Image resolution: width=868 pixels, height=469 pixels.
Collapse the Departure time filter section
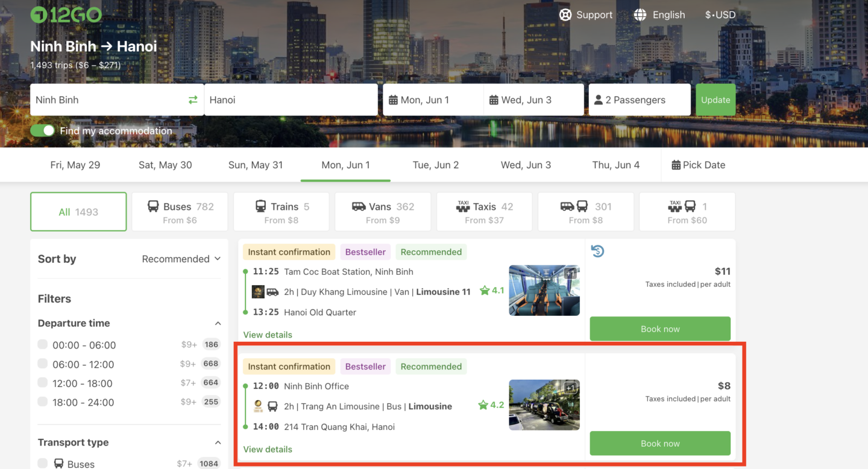(218, 324)
